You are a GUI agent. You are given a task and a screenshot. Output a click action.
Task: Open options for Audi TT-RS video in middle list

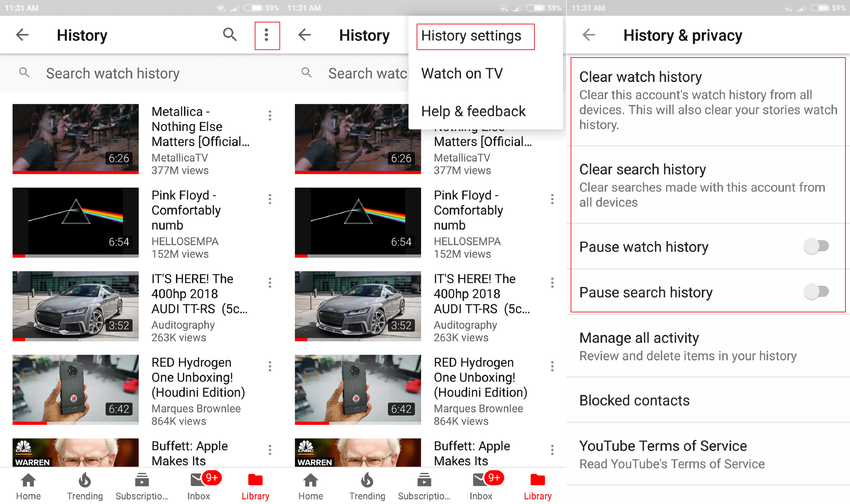[552, 283]
